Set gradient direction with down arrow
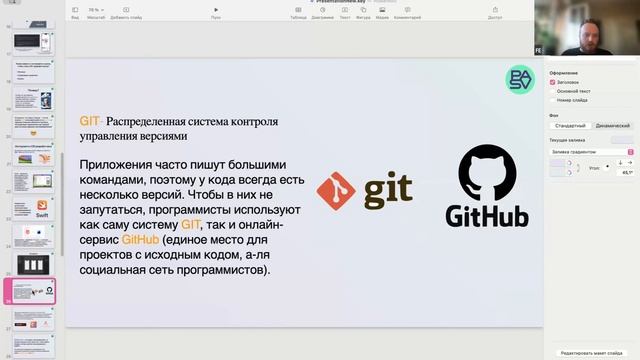The image size is (640, 360). click(620, 163)
